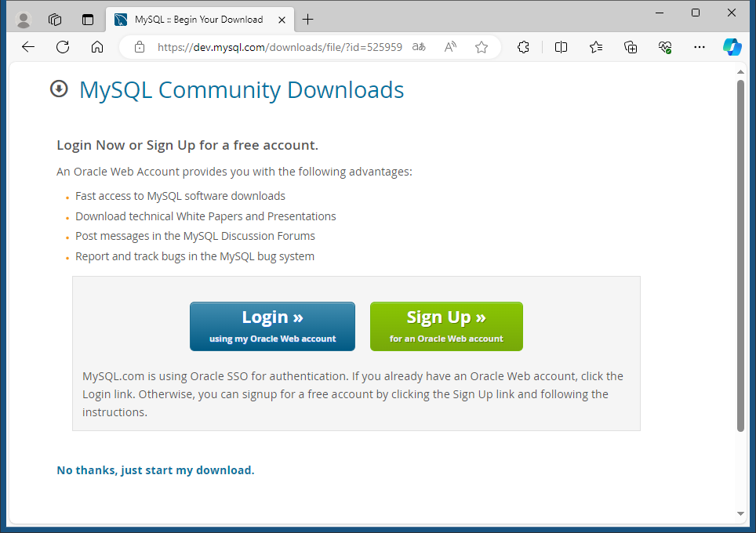756x533 pixels.
Task: Open Settings and more ellipsis menu
Action: tap(699, 47)
